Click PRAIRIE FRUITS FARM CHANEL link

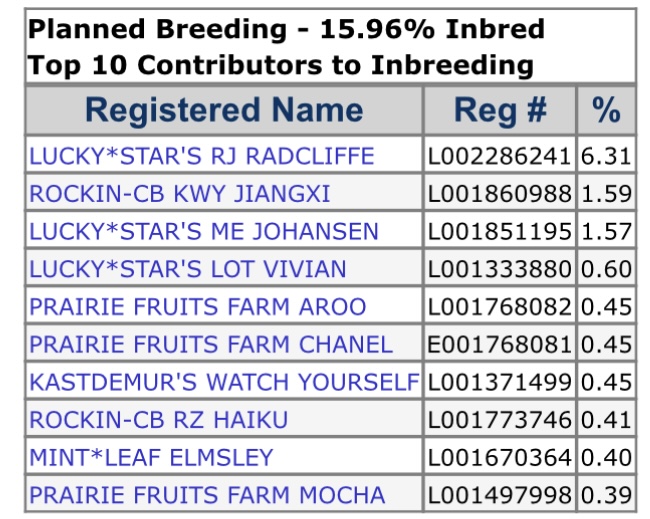pos(211,345)
